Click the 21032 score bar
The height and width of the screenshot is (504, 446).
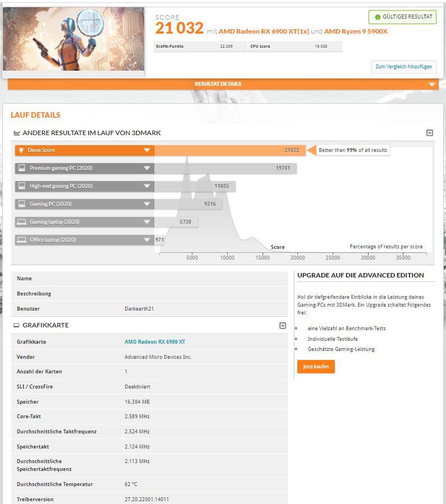coord(229,150)
